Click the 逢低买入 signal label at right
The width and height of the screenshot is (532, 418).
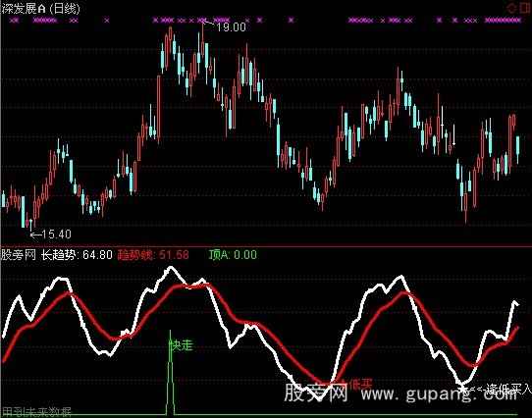pyautogui.click(x=508, y=390)
